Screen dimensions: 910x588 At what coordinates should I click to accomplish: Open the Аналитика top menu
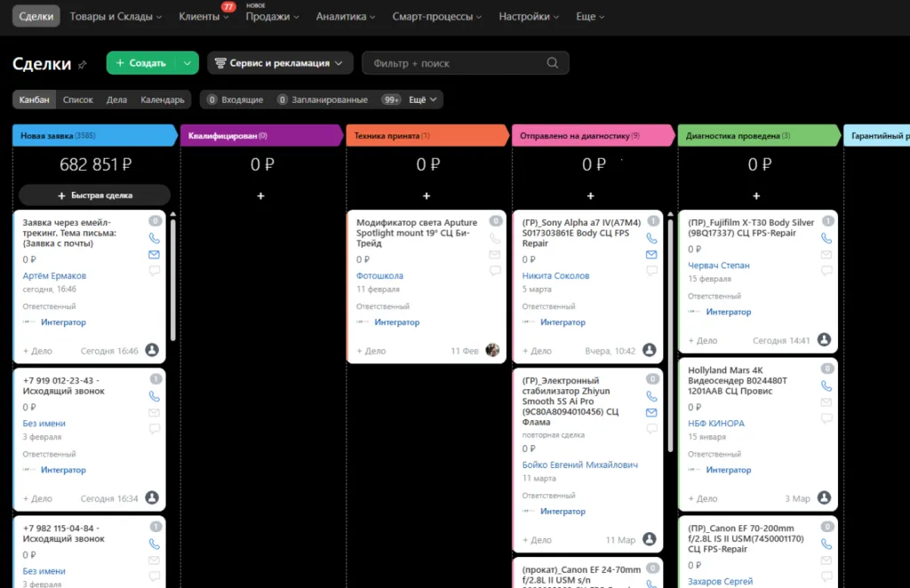click(x=346, y=17)
